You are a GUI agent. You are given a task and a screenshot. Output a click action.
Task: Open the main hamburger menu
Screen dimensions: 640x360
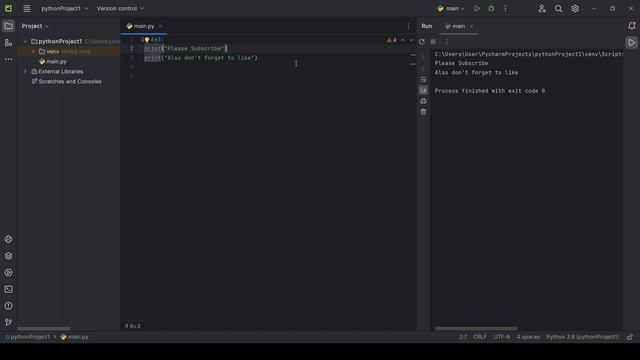point(27,9)
